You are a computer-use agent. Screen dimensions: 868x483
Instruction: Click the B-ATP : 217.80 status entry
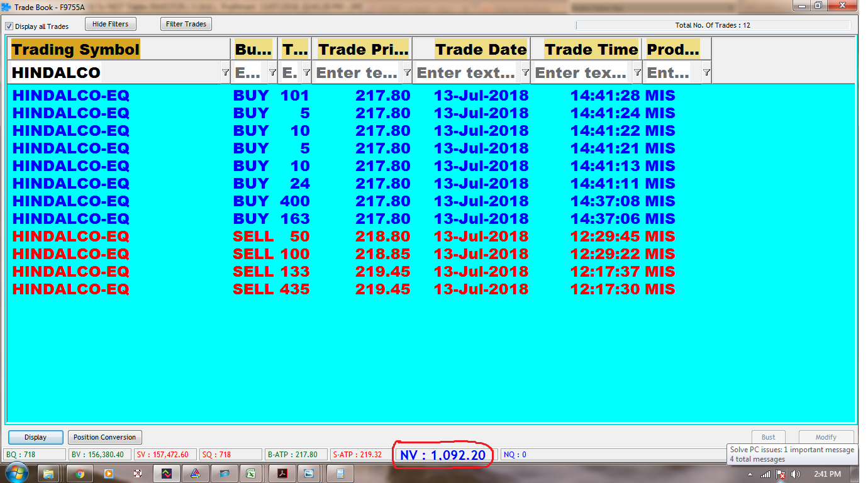tap(296, 455)
